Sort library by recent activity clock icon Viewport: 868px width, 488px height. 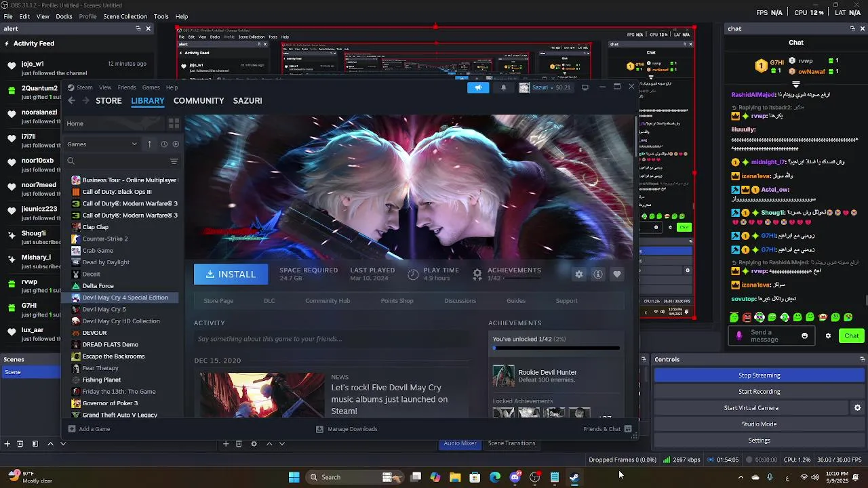click(x=164, y=144)
